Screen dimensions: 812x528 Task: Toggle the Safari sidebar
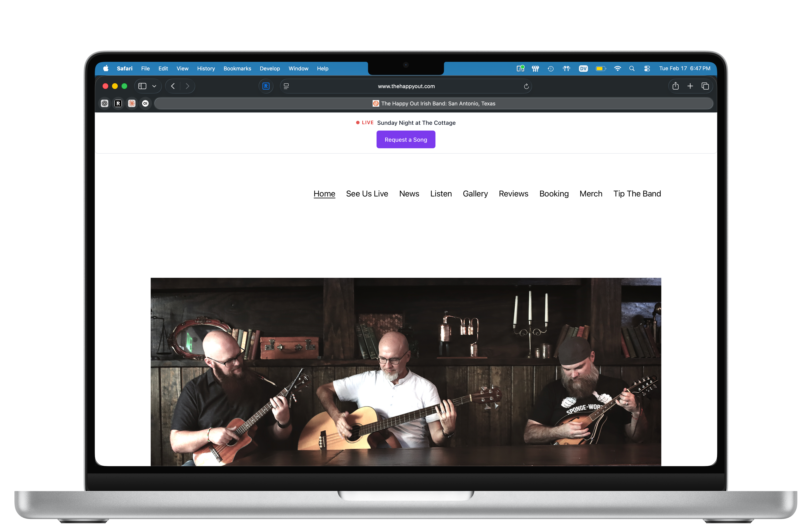tap(142, 86)
